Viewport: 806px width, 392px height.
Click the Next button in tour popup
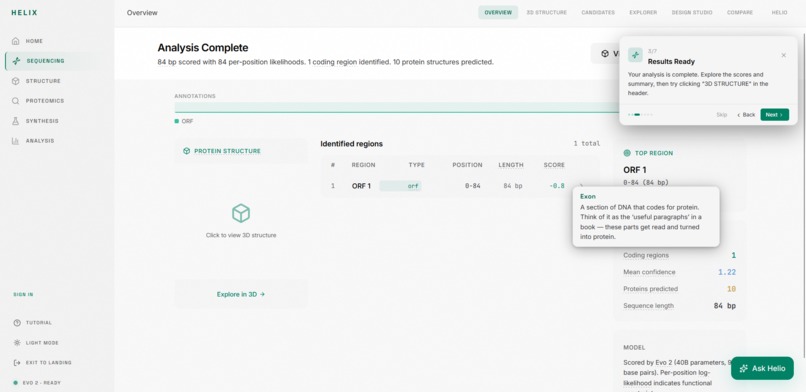(774, 115)
